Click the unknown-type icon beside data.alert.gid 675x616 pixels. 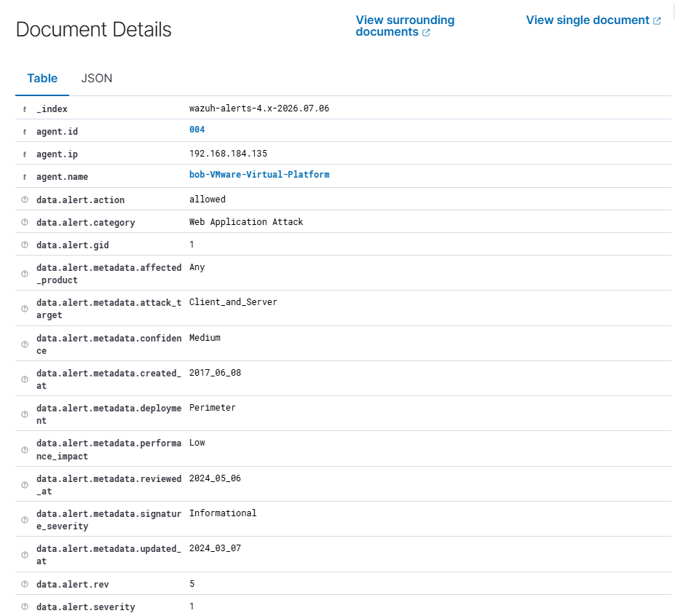(25, 245)
